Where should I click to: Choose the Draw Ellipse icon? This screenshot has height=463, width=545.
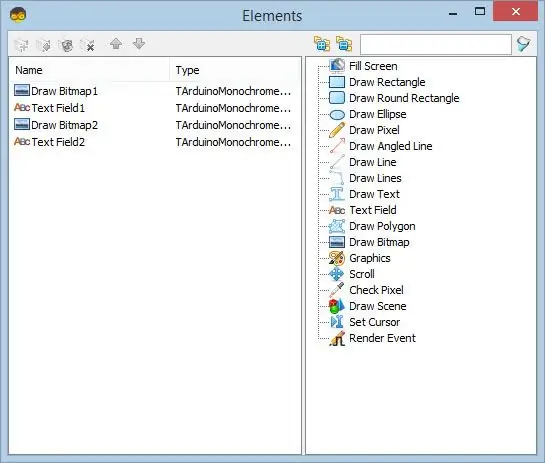click(x=337, y=114)
